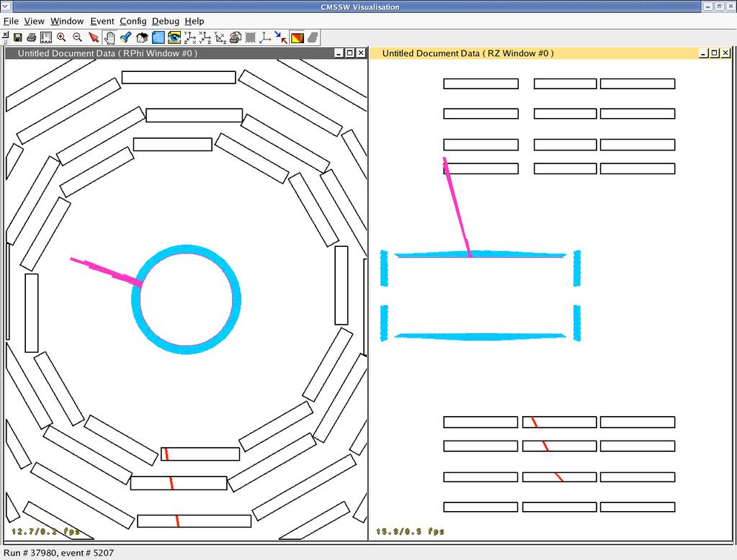The height and width of the screenshot is (560, 737).
Task: Click the gray dashed frame icon
Action: 251,37
